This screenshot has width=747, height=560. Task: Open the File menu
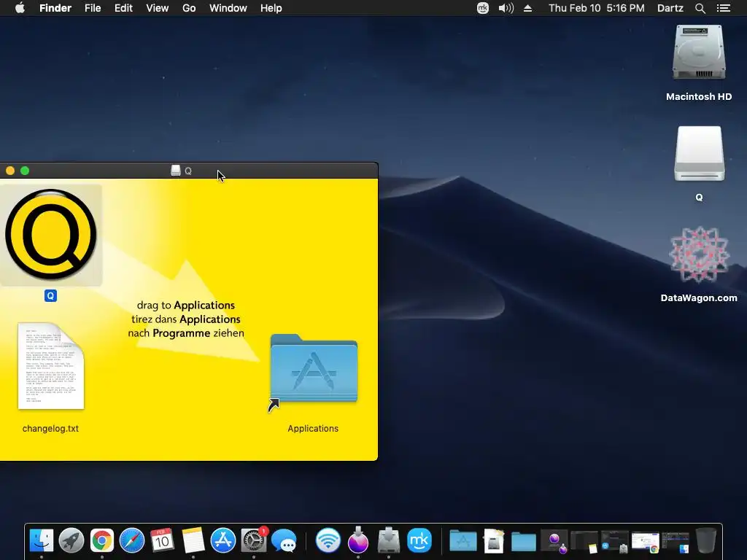[x=93, y=8]
